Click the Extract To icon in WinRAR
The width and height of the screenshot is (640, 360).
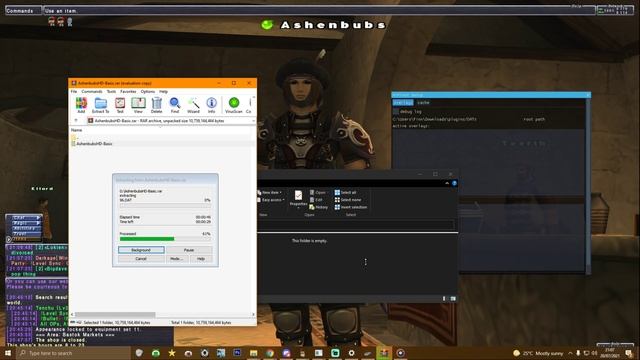point(100,105)
